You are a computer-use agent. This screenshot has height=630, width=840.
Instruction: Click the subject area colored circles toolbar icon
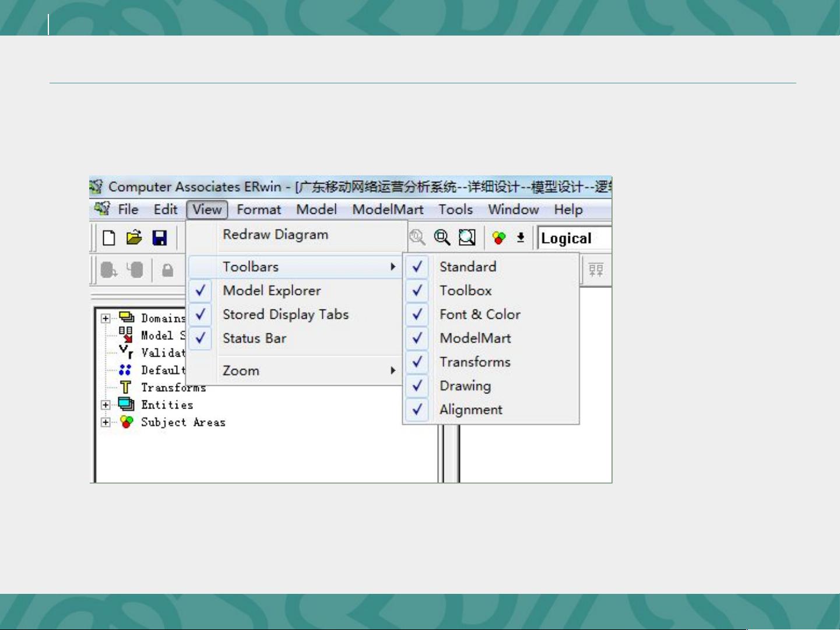[x=499, y=238]
